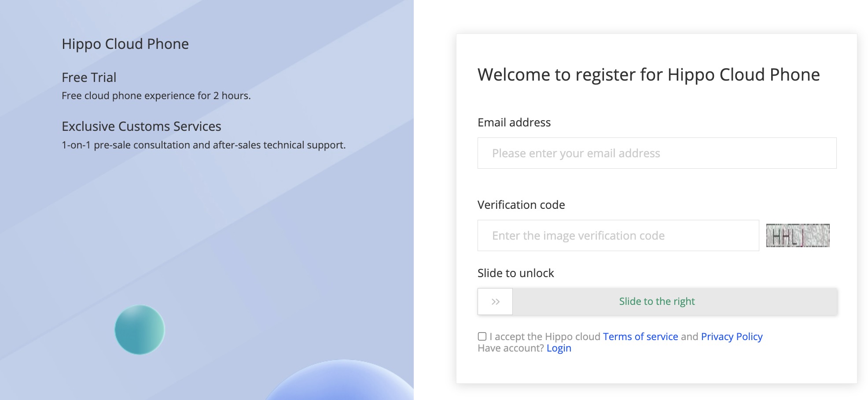Screen dimensions: 868x400
Task: Click the 'Slide to unlock' label
Action: [515, 273]
